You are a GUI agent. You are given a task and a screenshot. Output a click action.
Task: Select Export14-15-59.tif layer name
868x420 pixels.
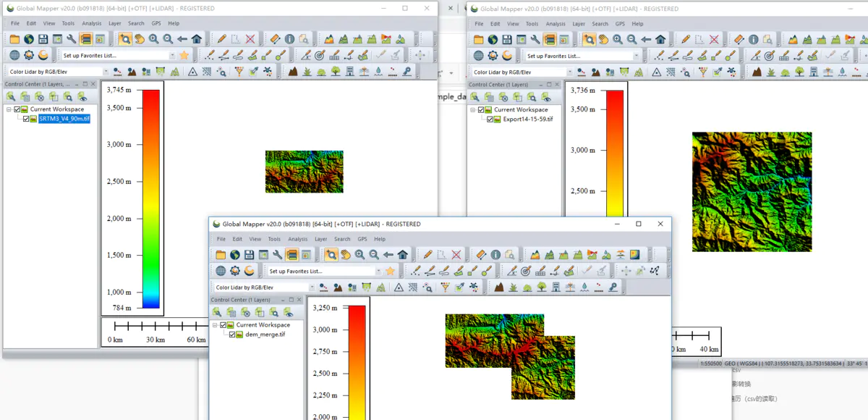[528, 119]
